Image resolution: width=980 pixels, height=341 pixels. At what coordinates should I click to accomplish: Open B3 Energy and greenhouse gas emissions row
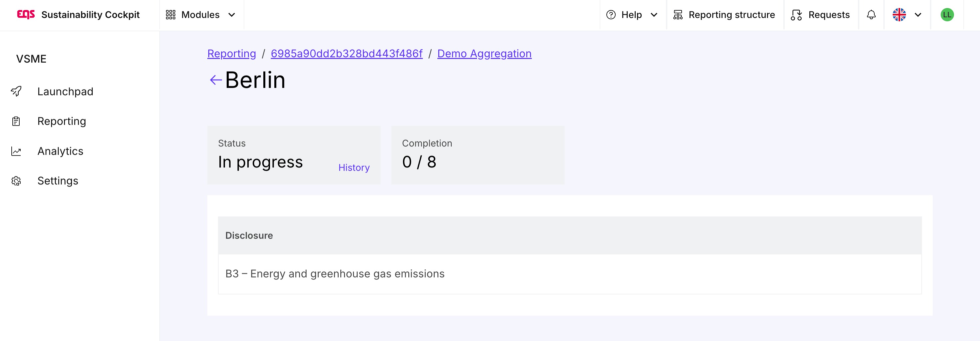[335, 274]
